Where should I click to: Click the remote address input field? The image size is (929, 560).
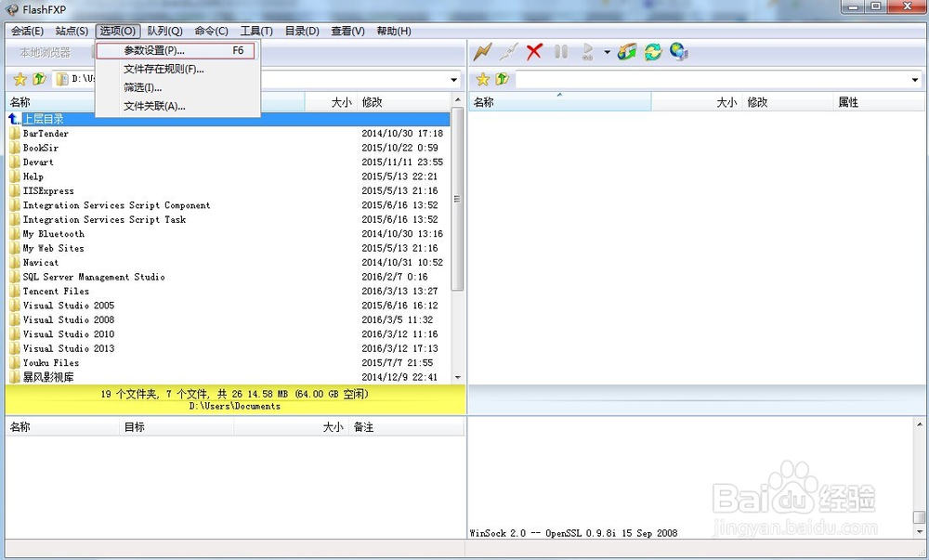click(x=712, y=79)
